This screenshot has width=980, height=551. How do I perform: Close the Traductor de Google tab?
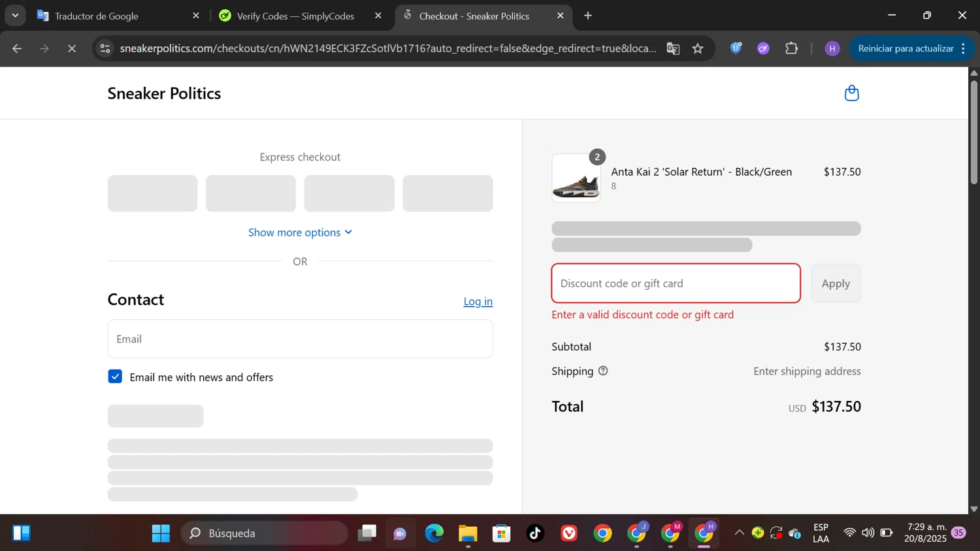[x=196, y=16]
